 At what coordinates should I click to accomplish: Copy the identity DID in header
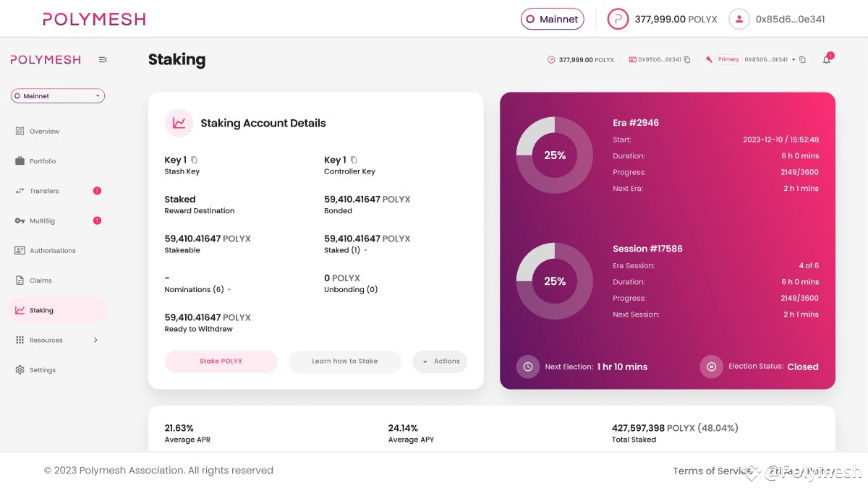coord(687,60)
